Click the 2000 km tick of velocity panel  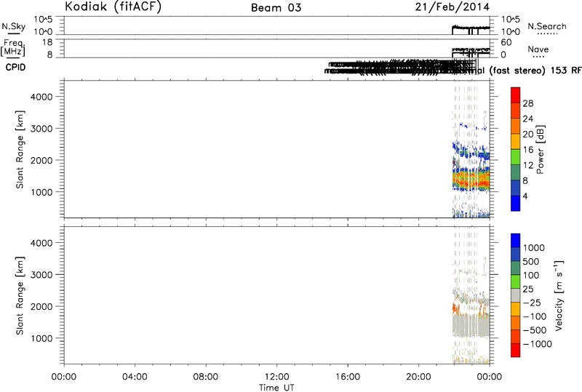click(x=41, y=306)
